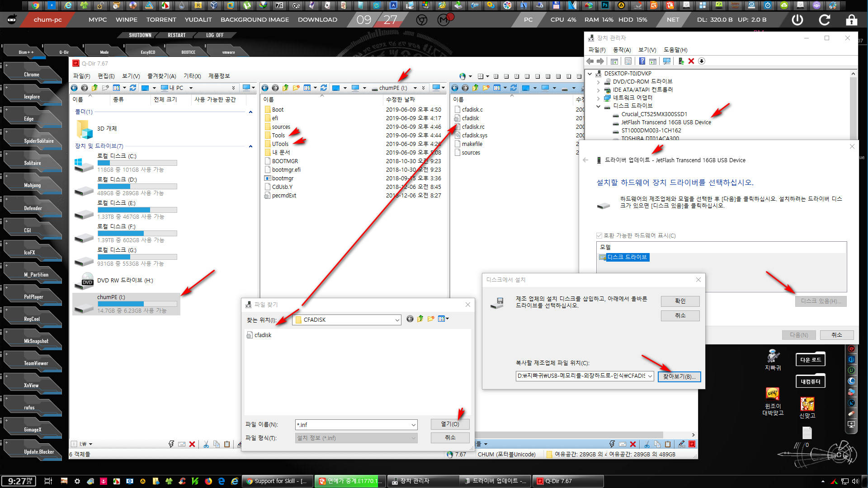Click the Chrome circle icon beside the date
This screenshot has width=868, height=488.
click(x=422, y=20)
